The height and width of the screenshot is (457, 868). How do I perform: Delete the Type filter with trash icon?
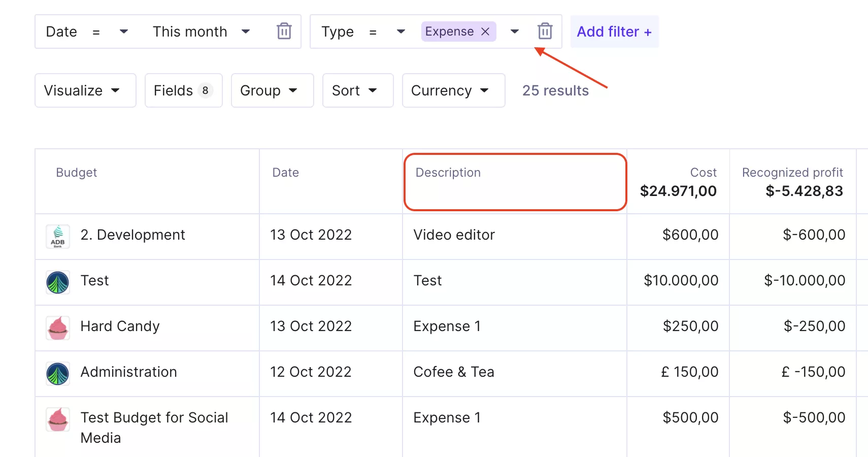[545, 31]
